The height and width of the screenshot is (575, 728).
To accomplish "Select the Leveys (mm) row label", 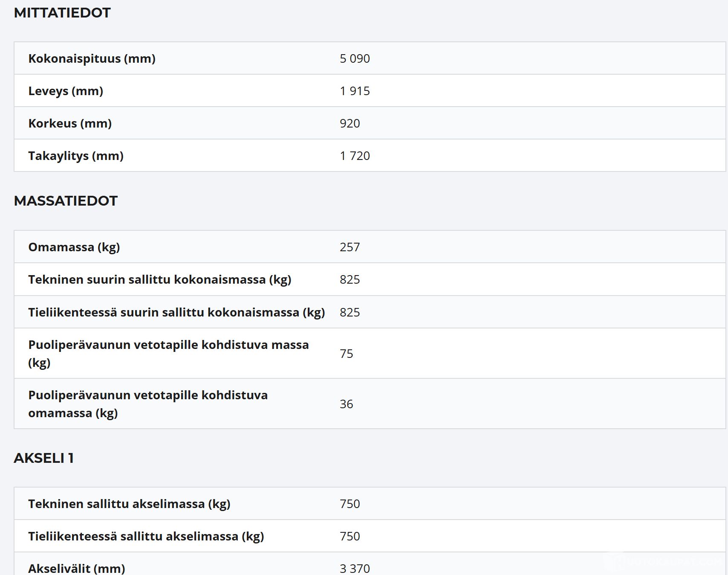I will click(66, 91).
